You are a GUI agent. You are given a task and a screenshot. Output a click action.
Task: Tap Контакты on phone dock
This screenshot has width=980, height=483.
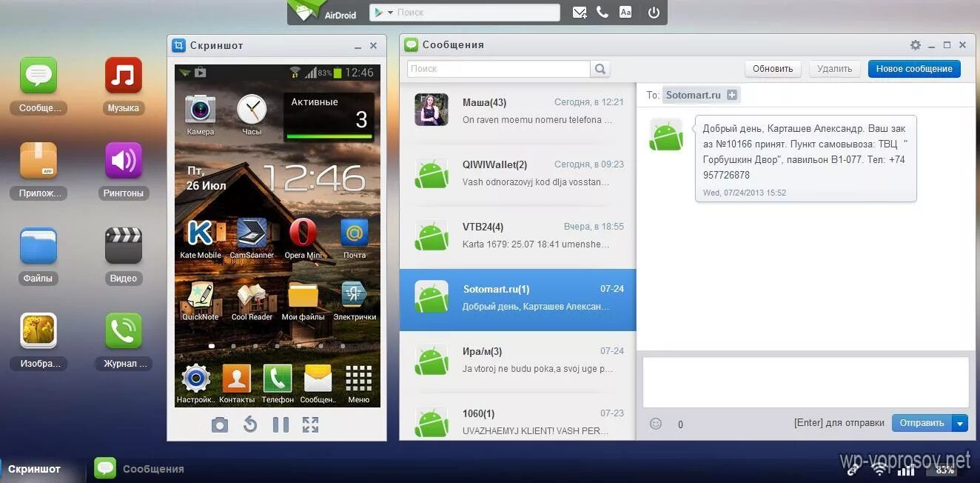[x=237, y=384]
